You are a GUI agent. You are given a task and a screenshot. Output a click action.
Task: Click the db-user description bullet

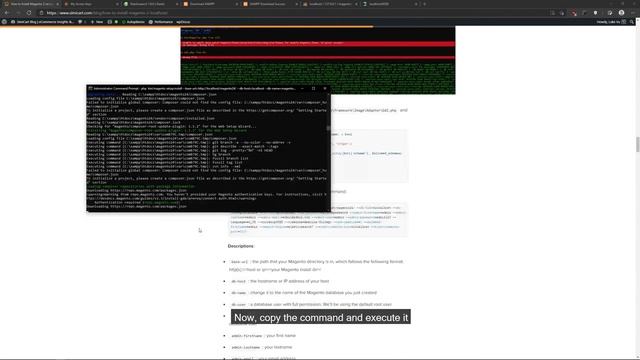pyautogui.click(x=311, y=304)
